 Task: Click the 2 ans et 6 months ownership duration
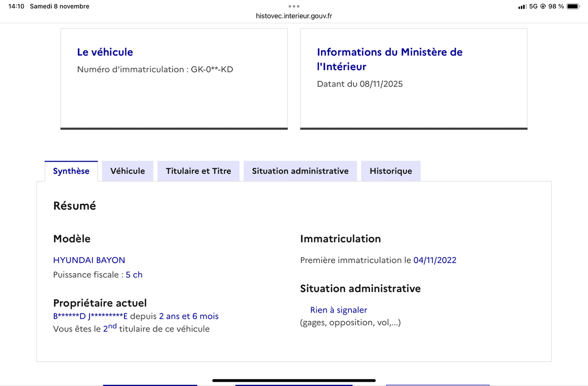[x=189, y=316]
